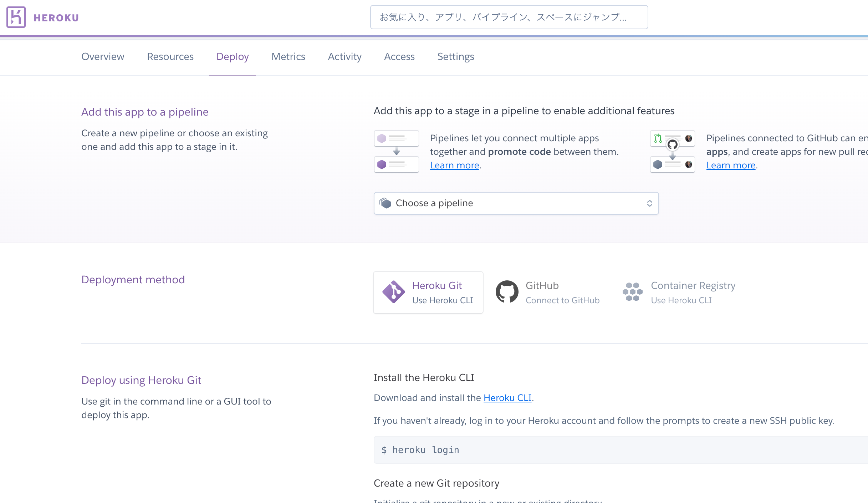Image resolution: width=868 pixels, height=503 pixels.
Task: Click Learn more about promoting code
Action: [x=454, y=166]
